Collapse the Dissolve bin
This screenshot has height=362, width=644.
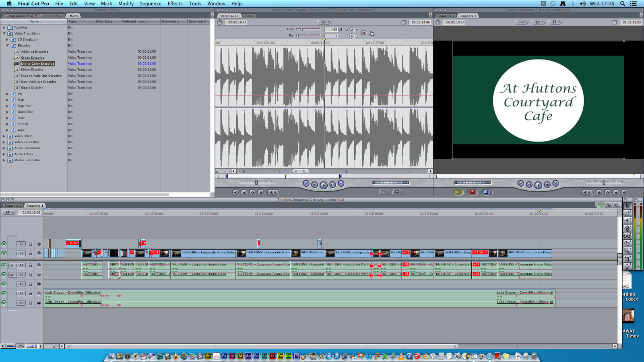pos(7,45)
